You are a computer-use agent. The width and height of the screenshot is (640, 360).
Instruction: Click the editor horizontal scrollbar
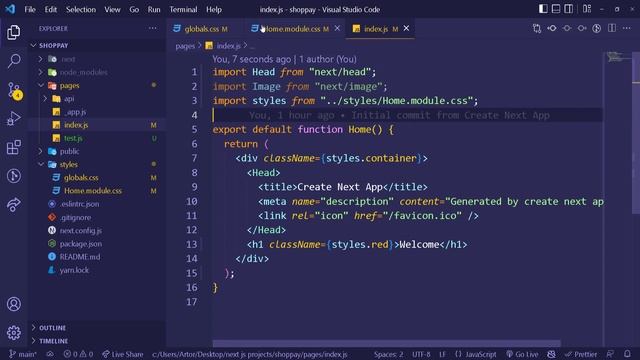coord(386,344)
